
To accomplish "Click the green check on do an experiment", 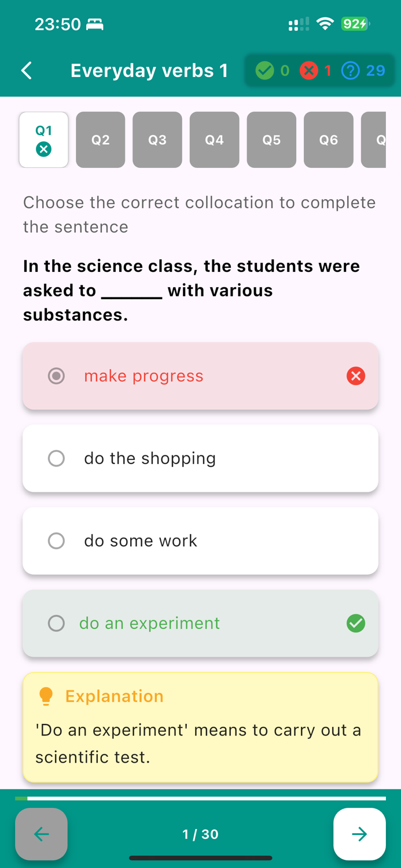I will click(x=356, y=623).
